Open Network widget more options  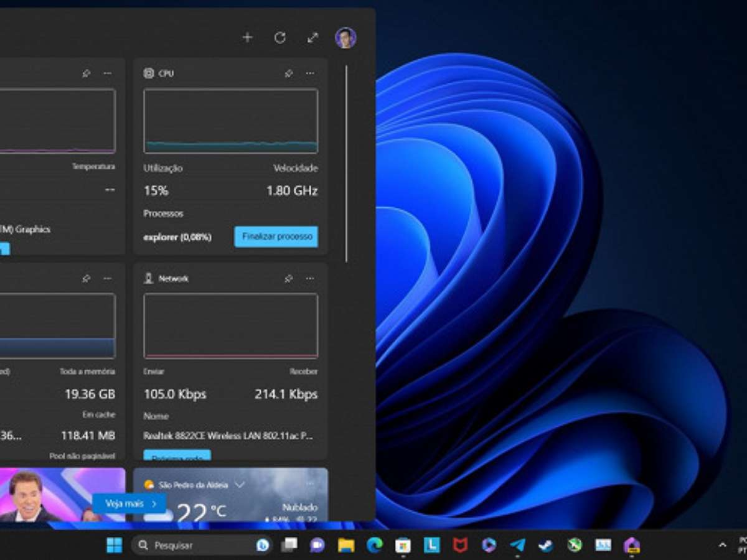tap(310, 279)
